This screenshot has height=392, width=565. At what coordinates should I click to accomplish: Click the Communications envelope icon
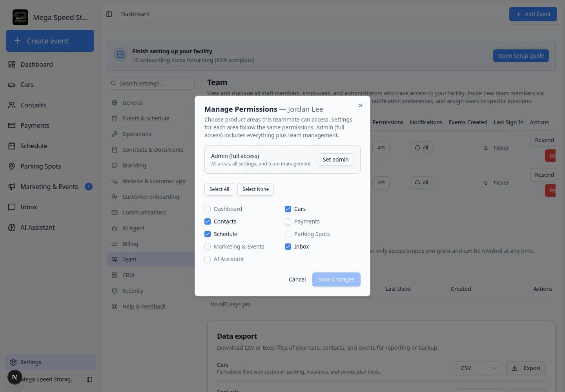(115, 212)
